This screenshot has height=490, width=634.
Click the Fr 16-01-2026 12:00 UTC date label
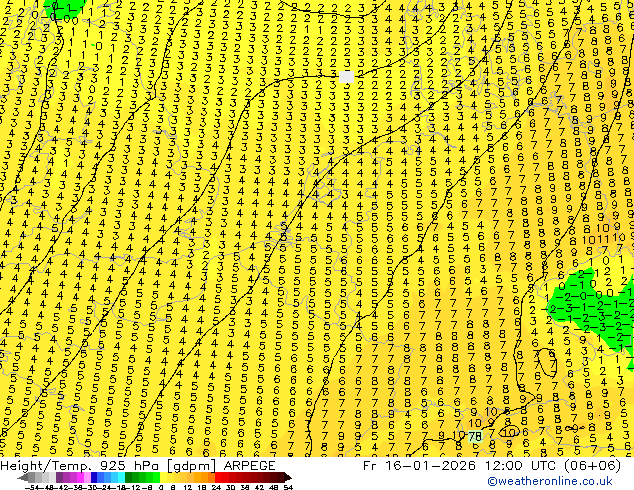pyautogui.click(x=492, y=465)
